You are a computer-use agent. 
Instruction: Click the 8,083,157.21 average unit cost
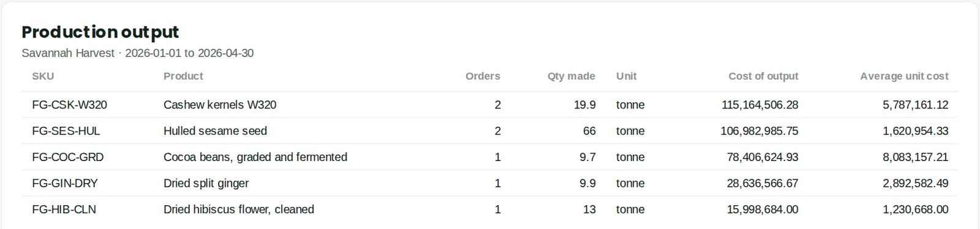click(x=916, y=157)
